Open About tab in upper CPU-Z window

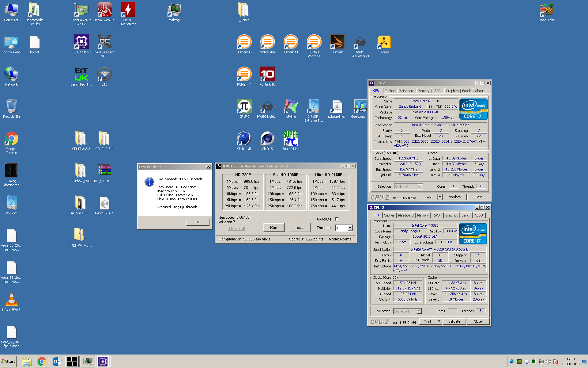click(479, 91)
